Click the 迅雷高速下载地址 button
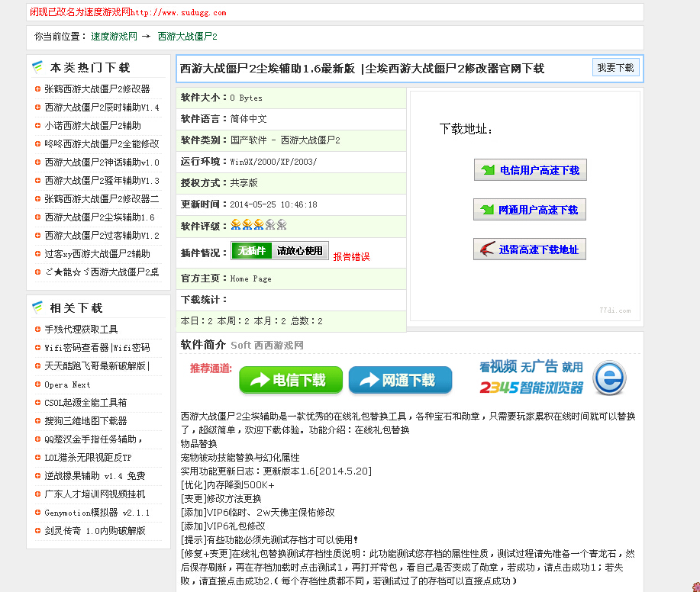700x592 pixels. [x=530, y=249]
